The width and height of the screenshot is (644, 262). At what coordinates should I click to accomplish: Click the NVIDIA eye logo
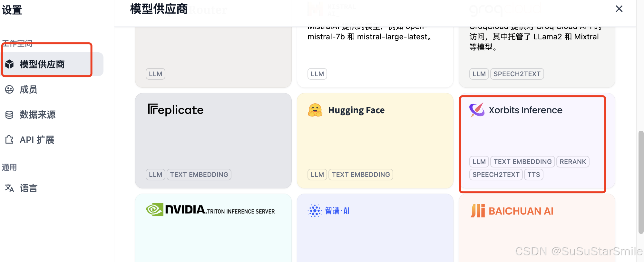[x=154, y=210]
